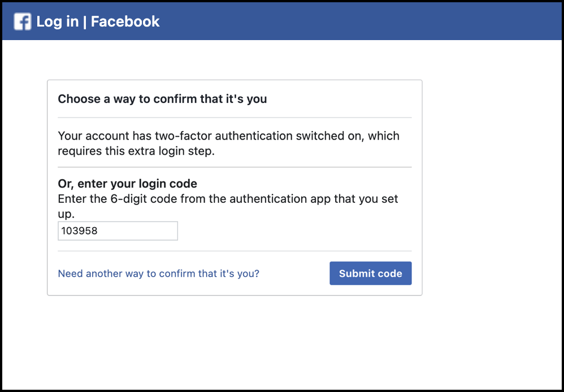Open "Need another way to confirm" link
Screen dimensions: 564x392
tap(158, 273)
